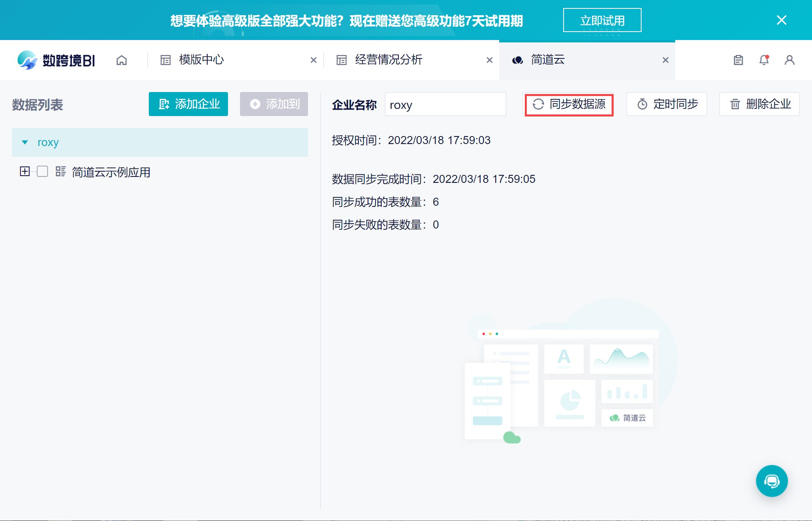The image size is (812, 521).
Task: Open the notification bell
Action: tap(764, 60)
